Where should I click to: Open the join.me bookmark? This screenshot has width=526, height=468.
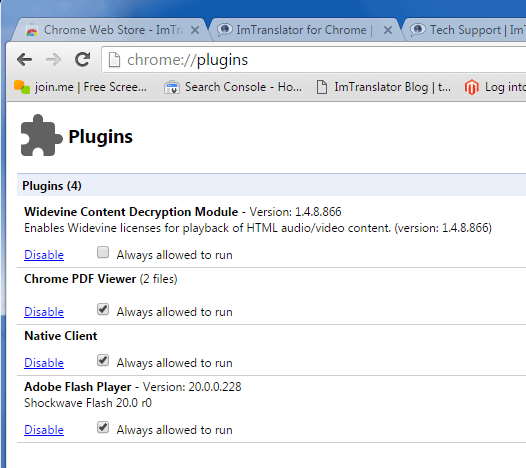coord(80,87)
